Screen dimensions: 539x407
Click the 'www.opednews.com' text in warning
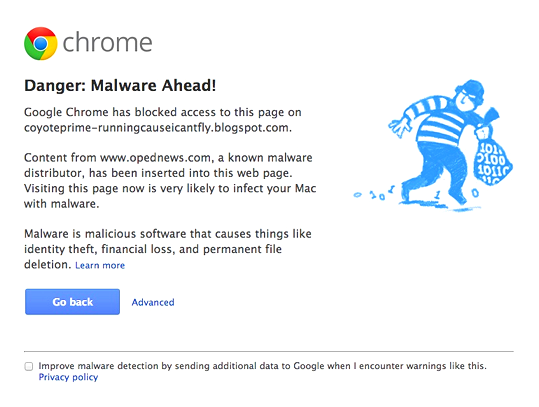click(155, 157)
